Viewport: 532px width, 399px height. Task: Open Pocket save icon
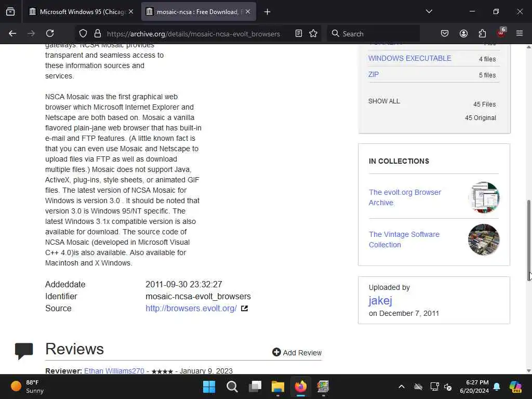pos(445,33)
